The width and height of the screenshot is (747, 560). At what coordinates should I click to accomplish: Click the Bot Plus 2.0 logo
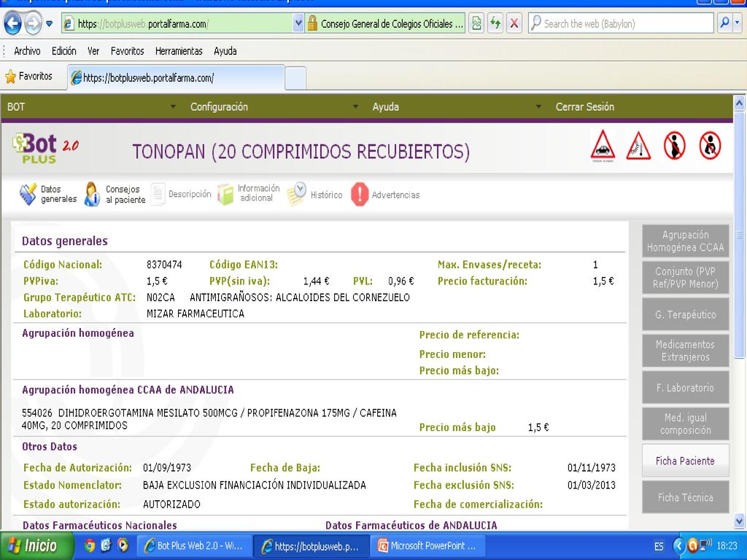pyautogui.click(x=46, y=148)
